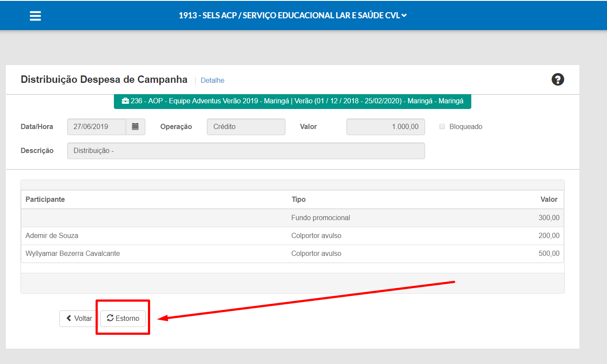Click the Valor field showing 1.000,00
This screenshot has width=607, height=364.
coord(386,127)
